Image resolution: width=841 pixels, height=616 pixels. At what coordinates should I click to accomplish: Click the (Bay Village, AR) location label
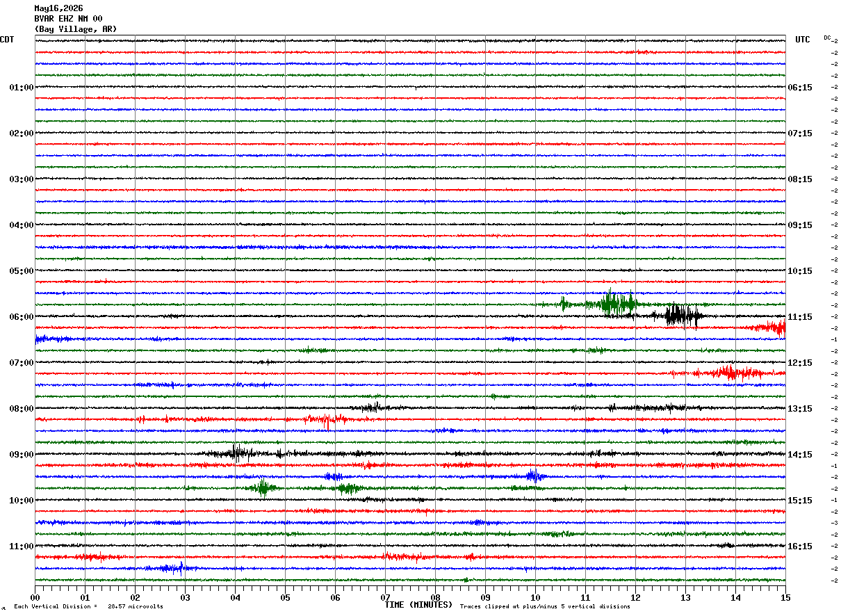[x=76, y=29]
